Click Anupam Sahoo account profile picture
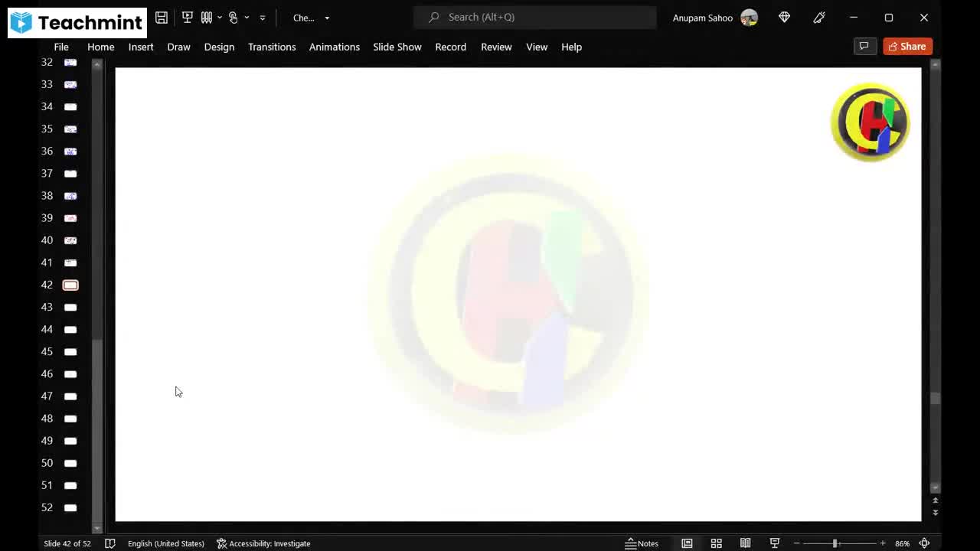 749,18
